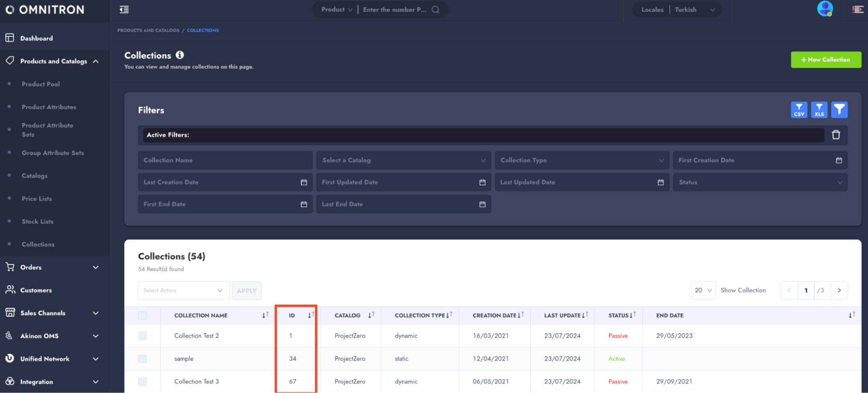Viewport: 868px width, 393px height.
Task: Open the user profile avatar
Action: pos(825,9)
